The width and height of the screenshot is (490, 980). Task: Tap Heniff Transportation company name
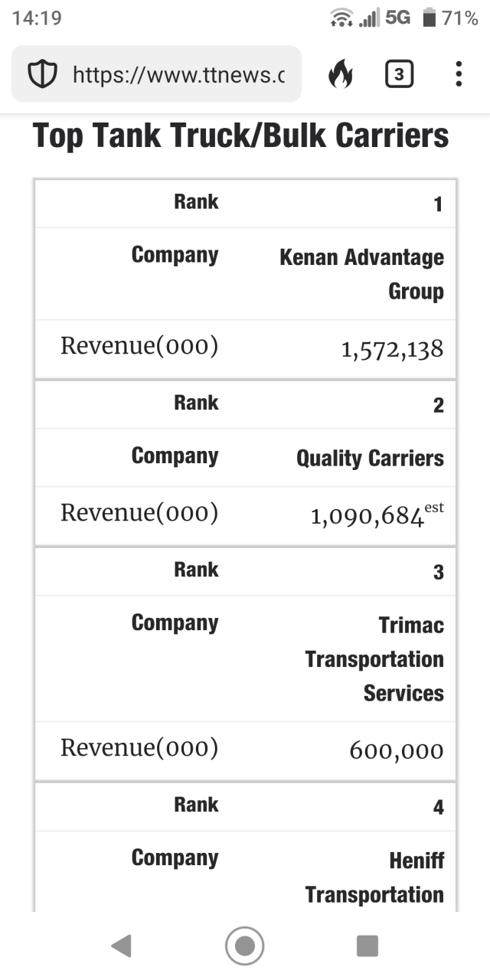[374, 877]
